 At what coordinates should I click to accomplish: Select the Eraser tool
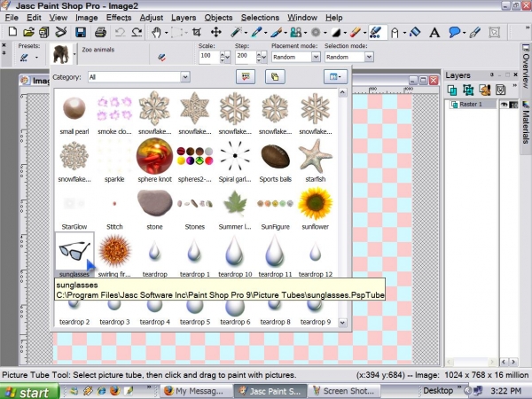click(x=355, y=33)
